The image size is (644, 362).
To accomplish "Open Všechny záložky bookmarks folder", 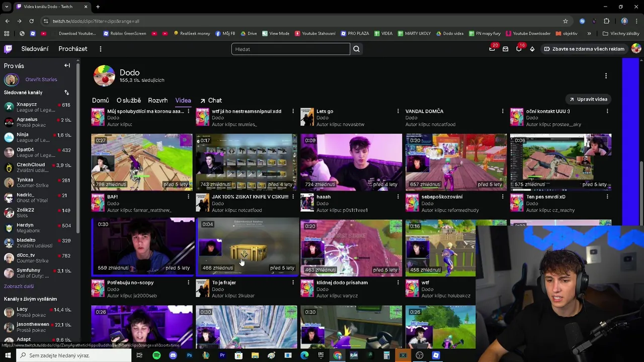I will [x=621, y=34].
